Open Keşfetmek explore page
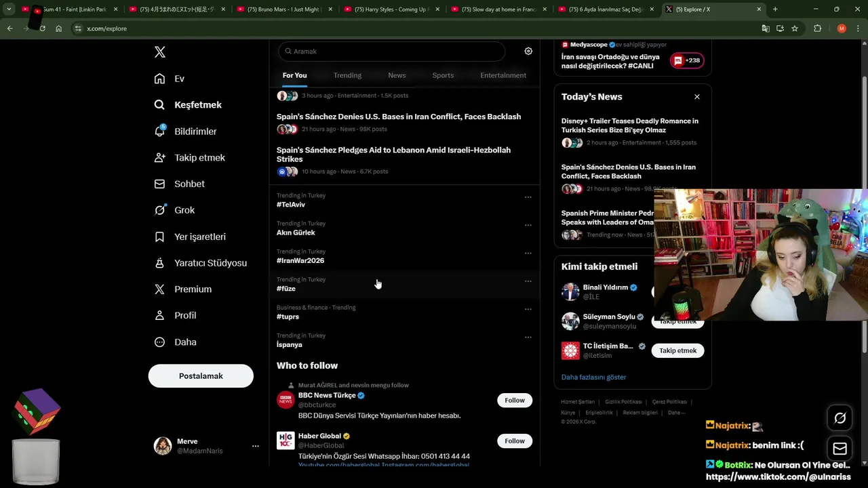The width and height of the screenshot is (868, 488). [188, 105]
